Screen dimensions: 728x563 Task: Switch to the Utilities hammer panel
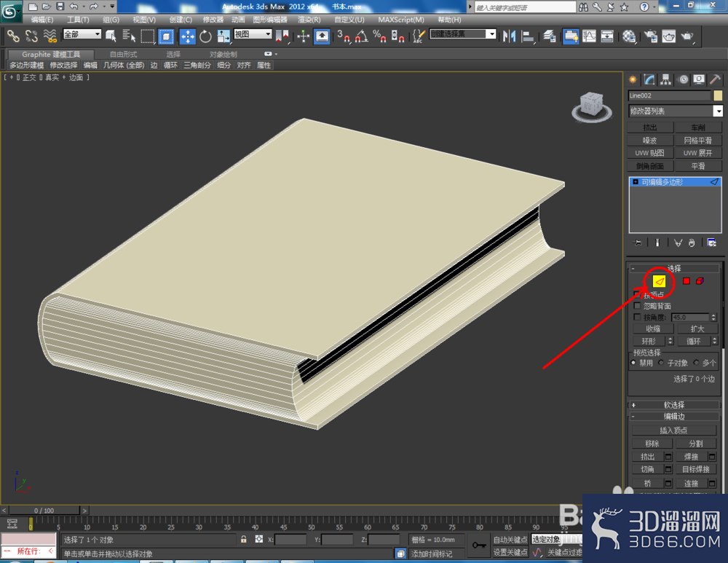tap(716, 79)
